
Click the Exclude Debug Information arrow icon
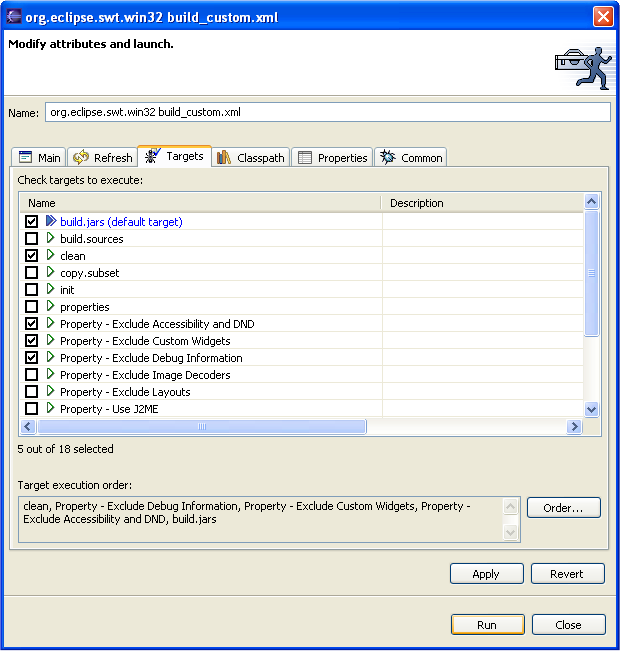(50, 357)
